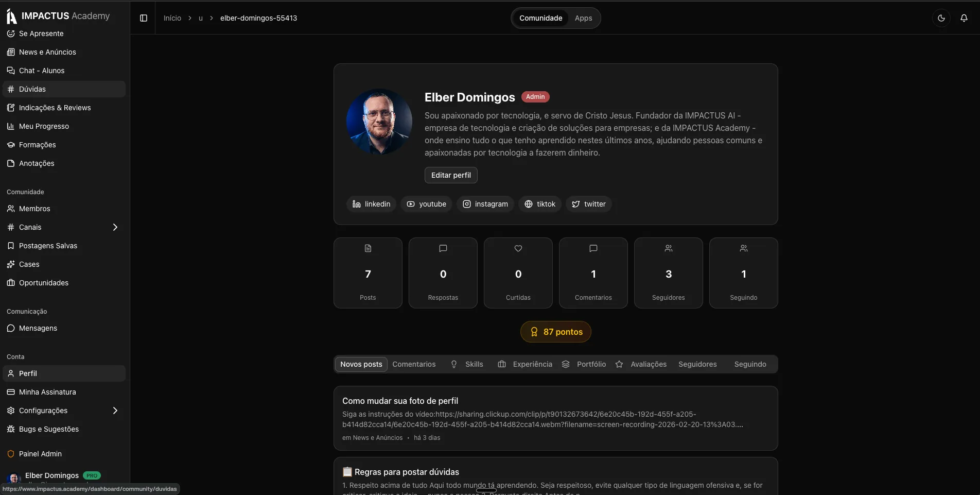Image resolution: width=980 pixels, height=495 pixels.
Task: Switch to the Apps view
Action: (x=583, y=18)
